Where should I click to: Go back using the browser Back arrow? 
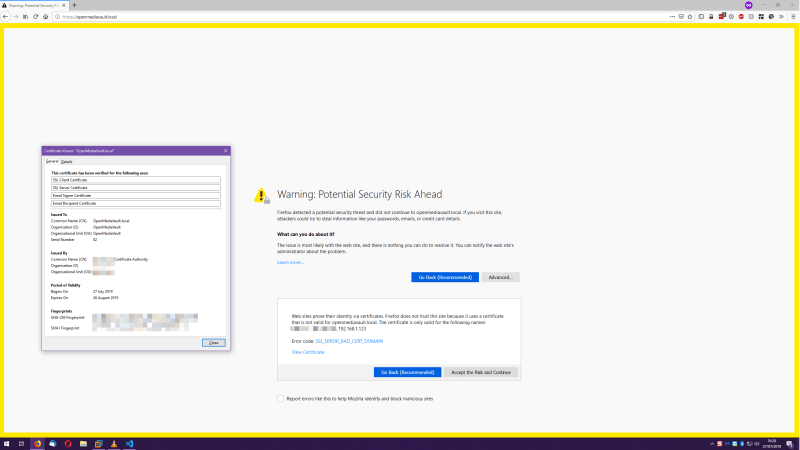(6, 17)
